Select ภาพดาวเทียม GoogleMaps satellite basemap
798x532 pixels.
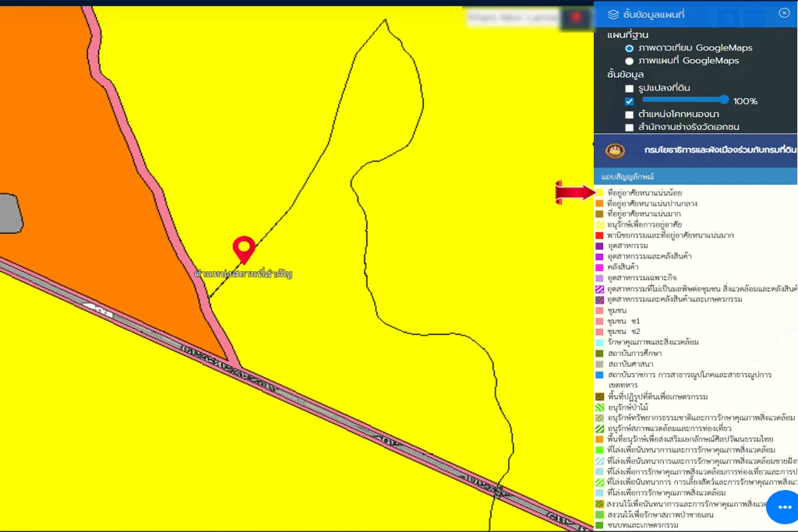coord(630,48)
